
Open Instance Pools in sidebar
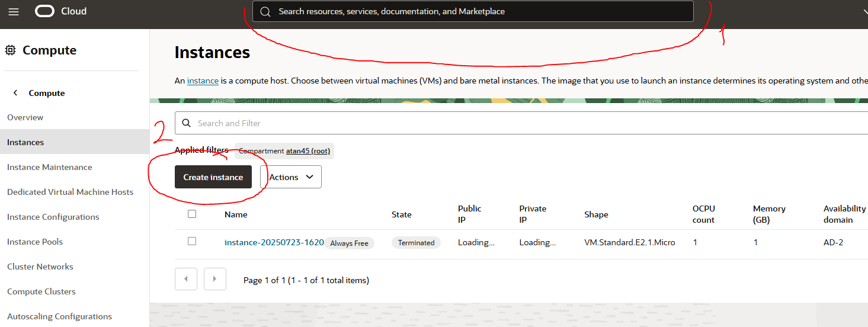[35, 242]
